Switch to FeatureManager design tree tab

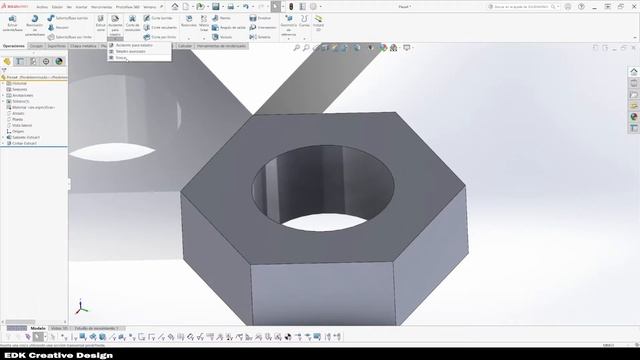[7, 61]
